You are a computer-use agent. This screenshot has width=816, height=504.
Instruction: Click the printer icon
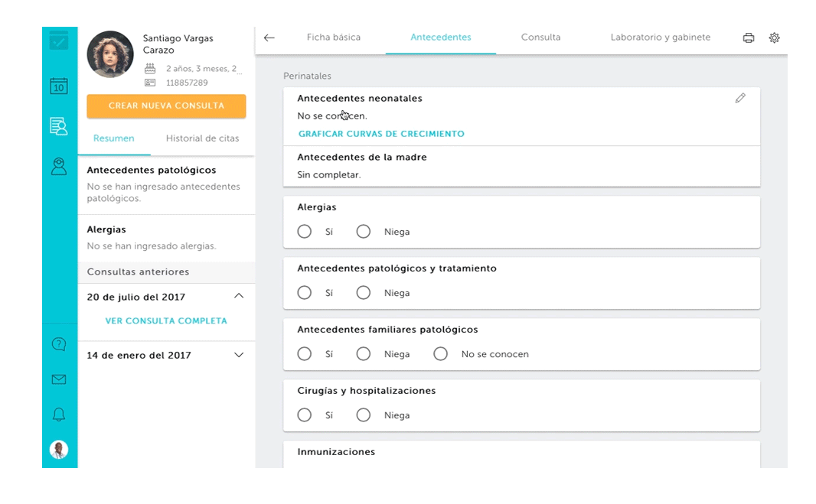tap(749, 37)
